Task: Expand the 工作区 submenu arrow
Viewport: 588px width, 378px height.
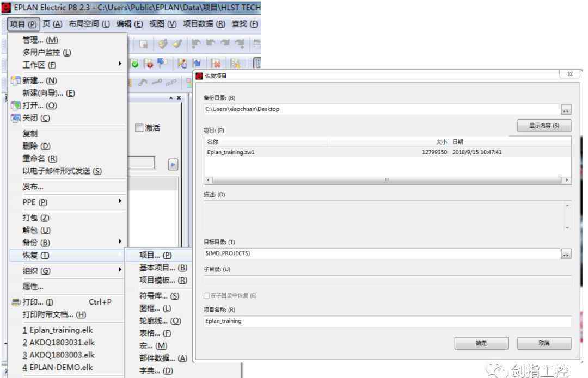Action: [x=120, y=64]
